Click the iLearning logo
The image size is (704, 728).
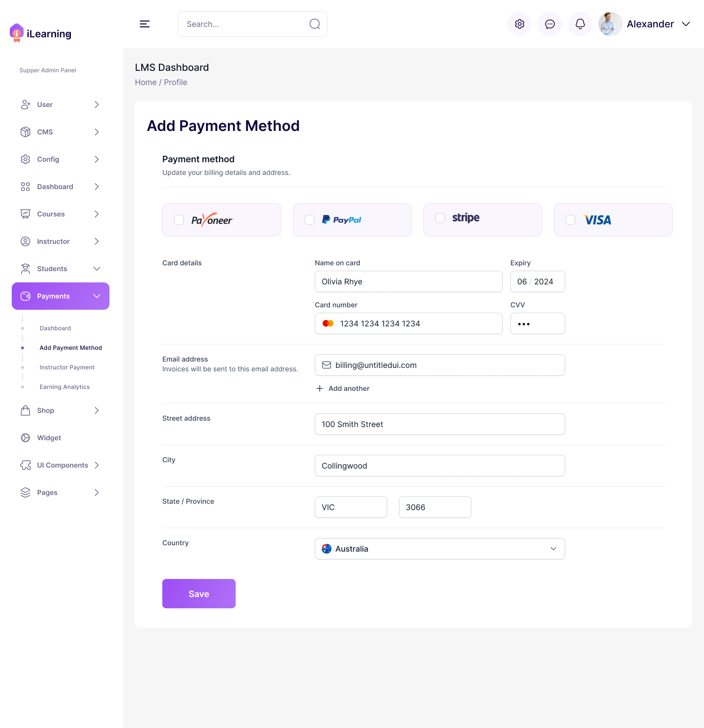click(41, 33)
